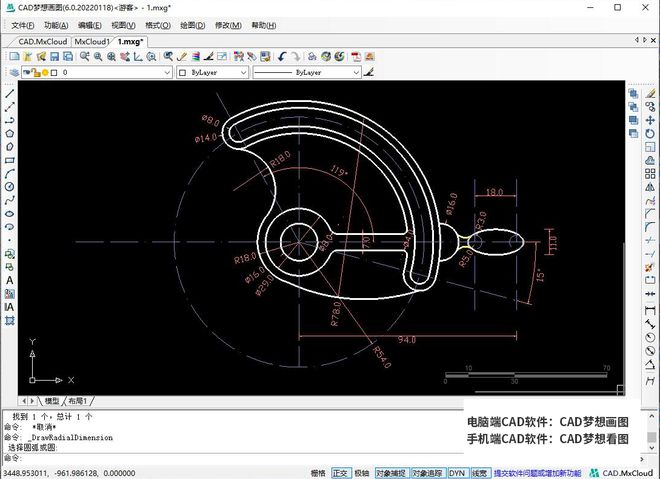Toggle 线宽 lineweight display
660x479 pixels.
tap(479, 473)
